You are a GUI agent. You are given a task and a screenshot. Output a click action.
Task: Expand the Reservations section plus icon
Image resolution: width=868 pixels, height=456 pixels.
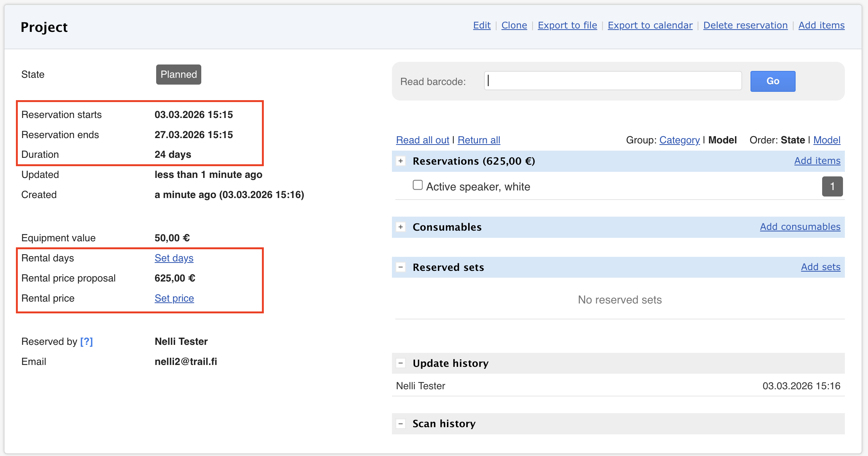[x=401, y=161]
